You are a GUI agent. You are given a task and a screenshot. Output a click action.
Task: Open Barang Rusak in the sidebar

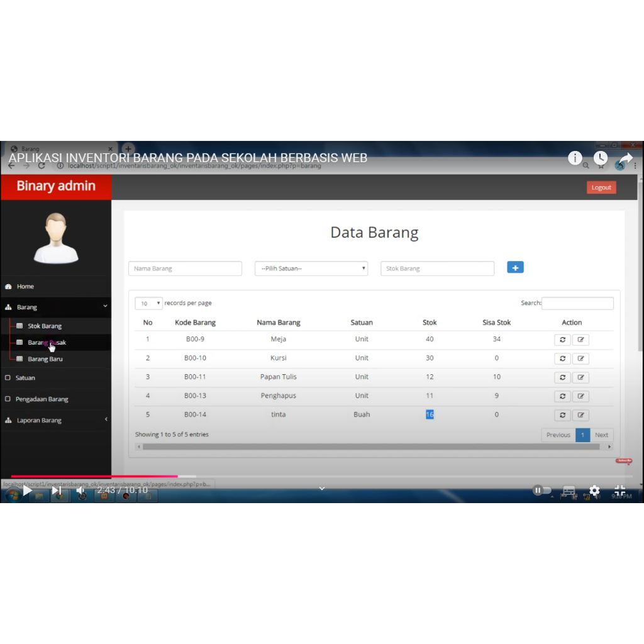47,343
